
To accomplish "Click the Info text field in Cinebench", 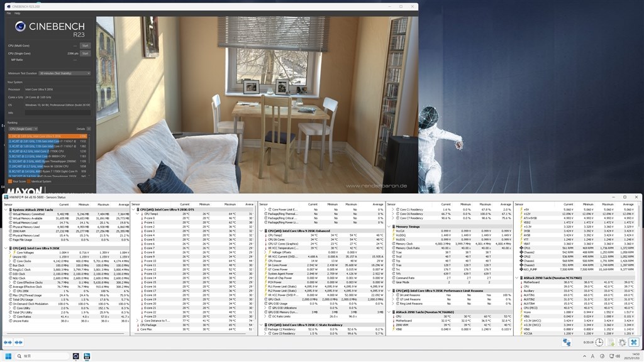I will click(x=57, y=112).
